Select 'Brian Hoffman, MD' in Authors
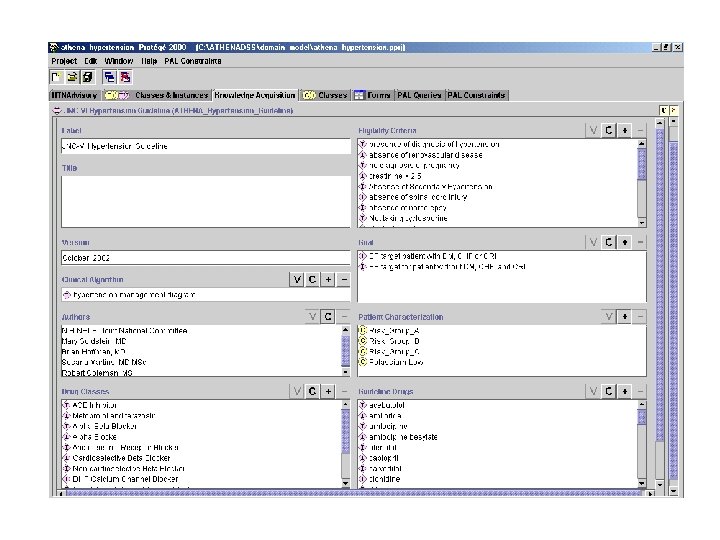 coord(94,352)
